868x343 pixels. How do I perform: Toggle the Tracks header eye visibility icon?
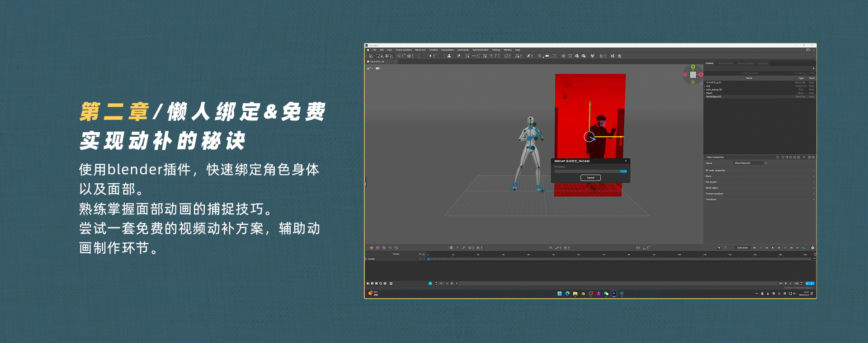point(420,254)
